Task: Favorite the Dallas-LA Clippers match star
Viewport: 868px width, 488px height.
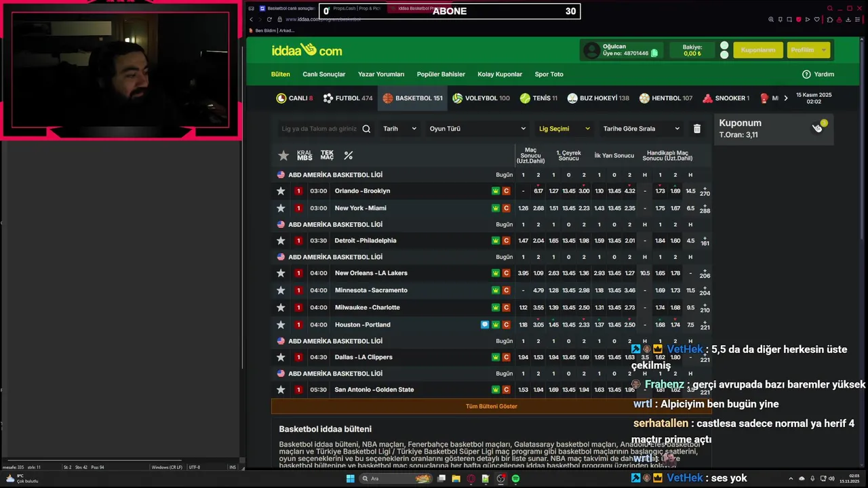Action: click(x=281, y=357)
